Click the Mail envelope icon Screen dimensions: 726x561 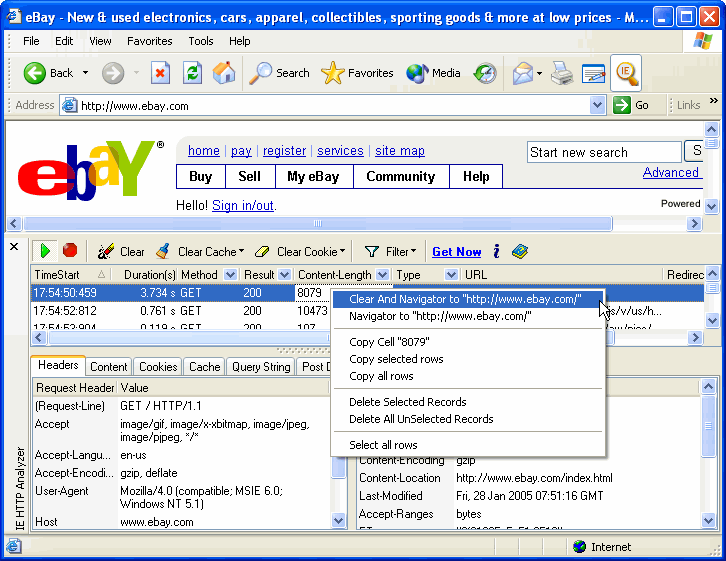click(523, 73)
